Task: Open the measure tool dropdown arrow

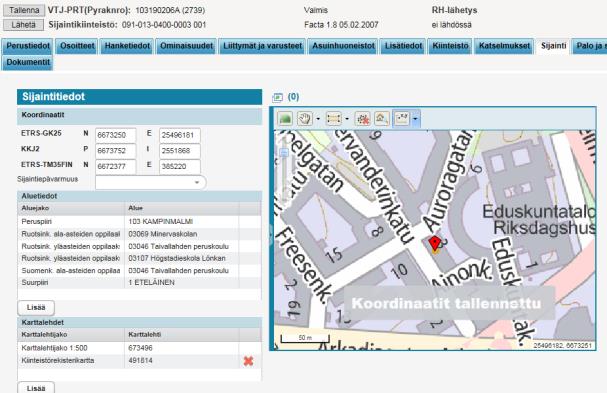Action: 346,118
